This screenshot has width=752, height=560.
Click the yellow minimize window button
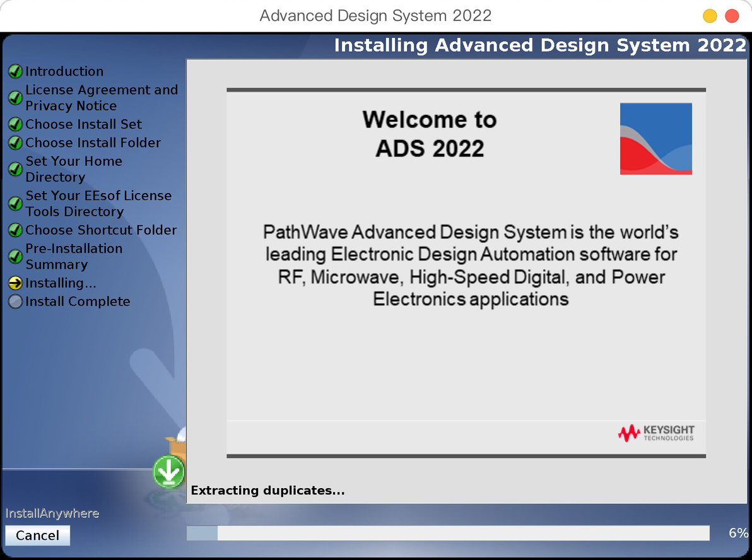(710, 16)
